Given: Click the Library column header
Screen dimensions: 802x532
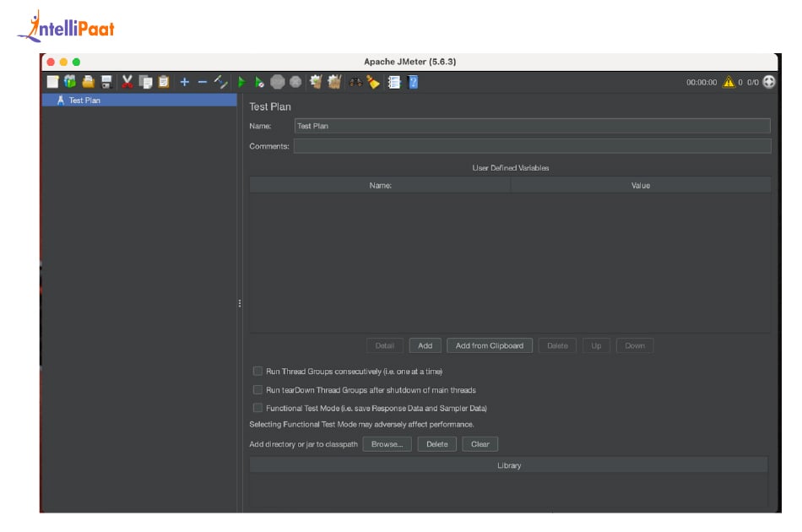Looking at the screenshot, I should [x=509, y=465].
